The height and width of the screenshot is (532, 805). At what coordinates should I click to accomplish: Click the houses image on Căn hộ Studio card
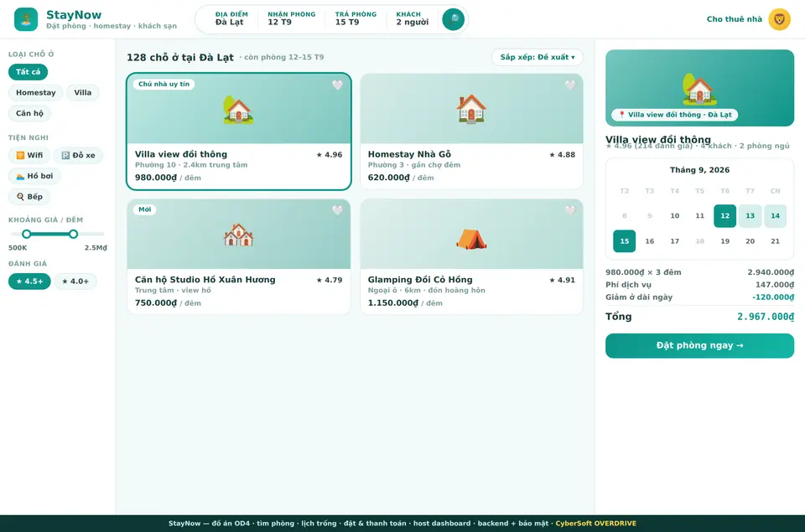coord(238,235)
